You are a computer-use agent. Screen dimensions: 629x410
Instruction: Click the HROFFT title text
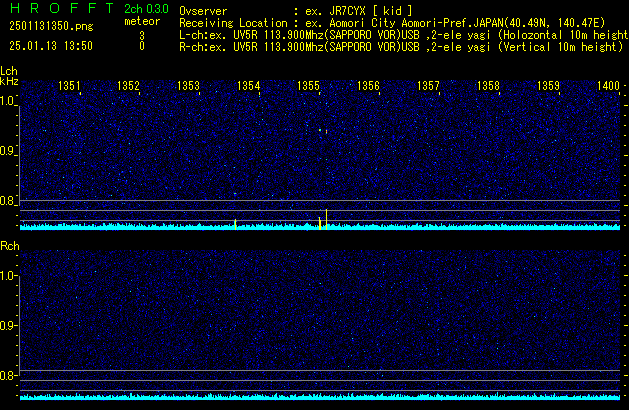tap(62, 8)
